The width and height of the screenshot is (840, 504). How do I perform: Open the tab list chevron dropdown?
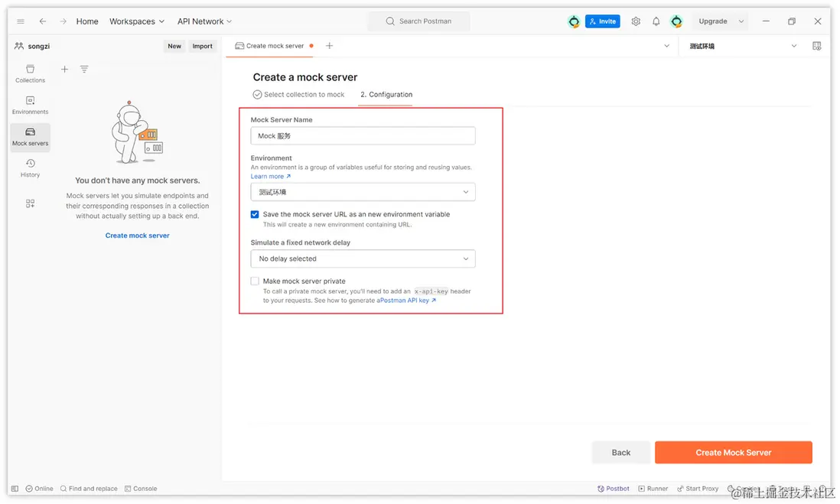click(x=667, y=46)
